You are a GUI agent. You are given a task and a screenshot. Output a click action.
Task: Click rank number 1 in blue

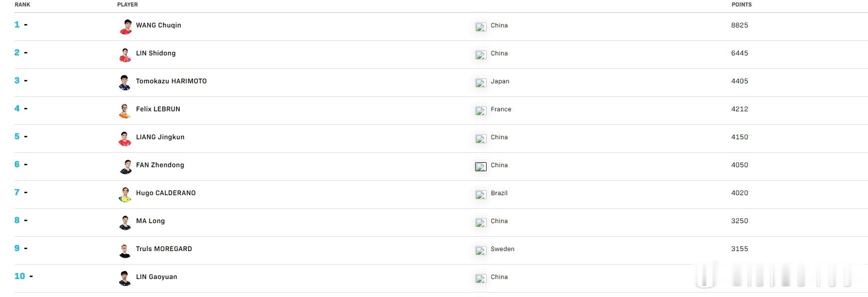click(x=17, y=24)
